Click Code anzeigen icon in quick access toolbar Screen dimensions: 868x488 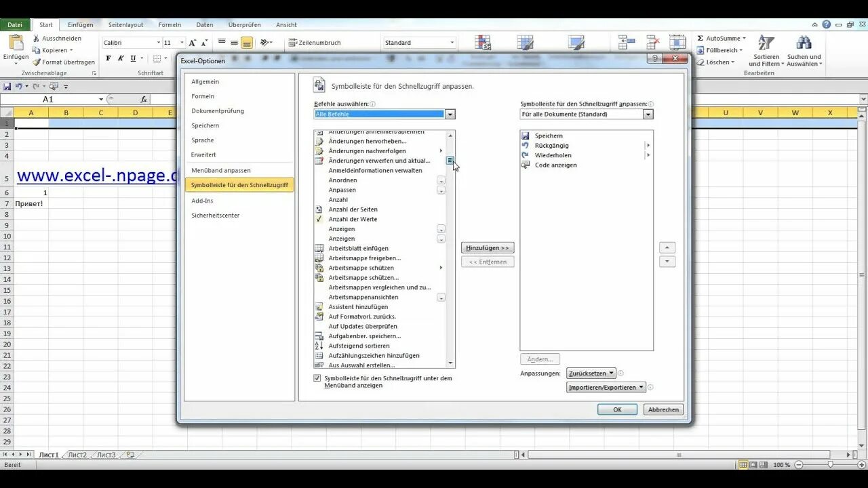point(54,87)
